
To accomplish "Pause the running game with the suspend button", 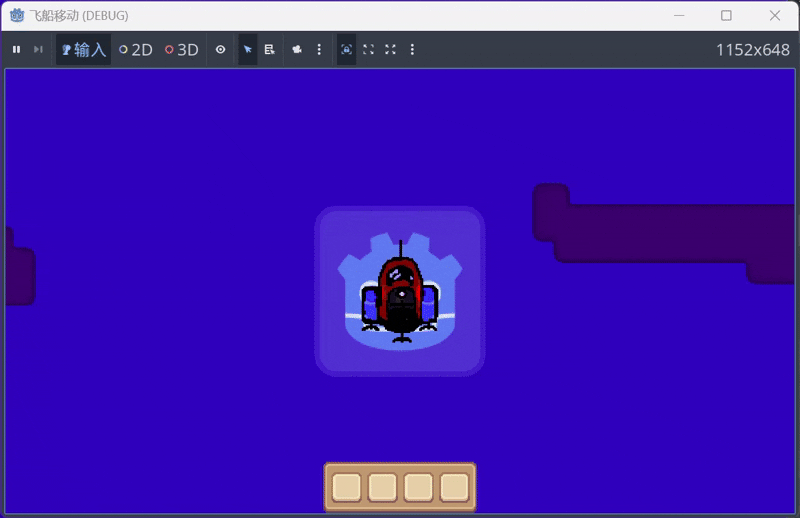I will tap(16, 50).
